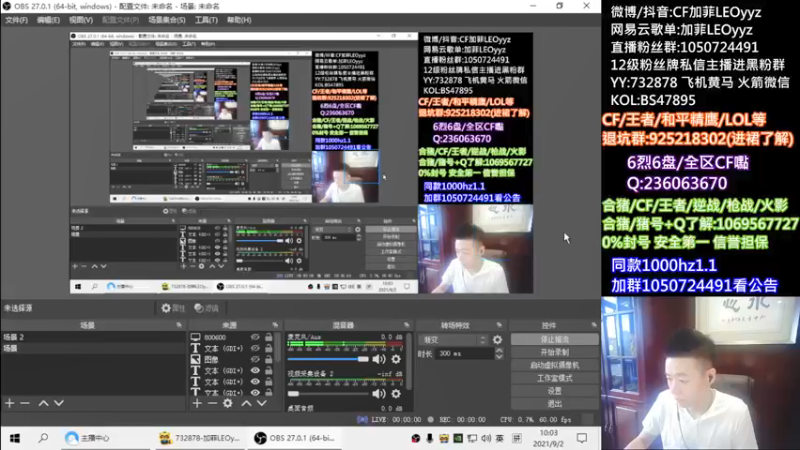Open the 滤镜 button above the scenes panel
This screenshot has width=800, height=450.
[207, 308]
